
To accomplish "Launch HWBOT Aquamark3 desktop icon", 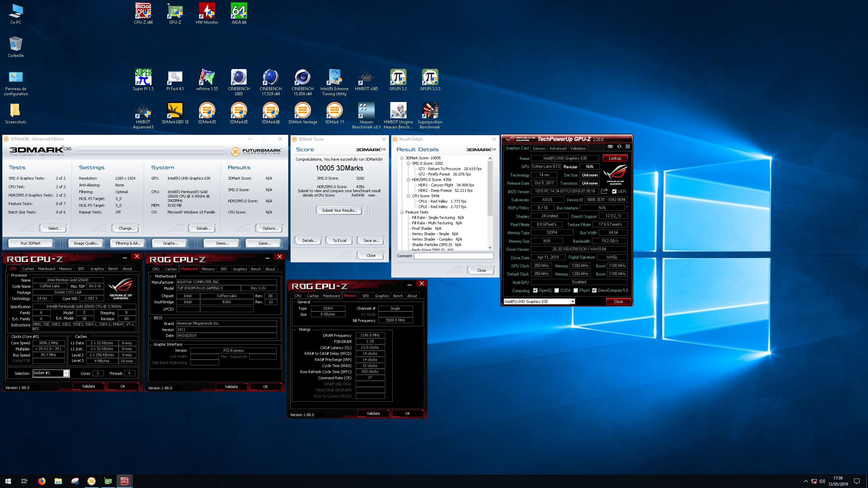I will tap(143, 116).
